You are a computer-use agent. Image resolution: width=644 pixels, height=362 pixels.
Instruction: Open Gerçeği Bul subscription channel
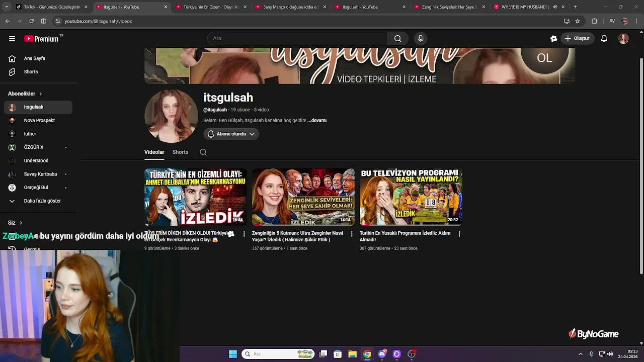click(x=38, y=188)
